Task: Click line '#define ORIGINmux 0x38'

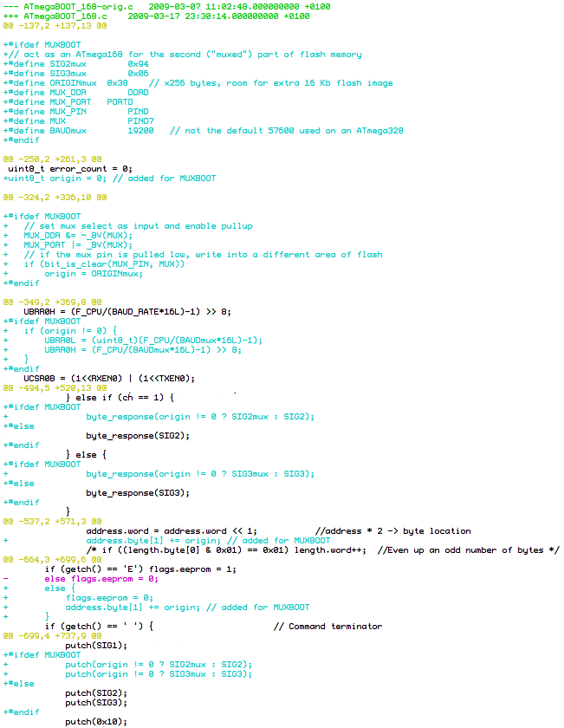Action: [x=66, y=83]
